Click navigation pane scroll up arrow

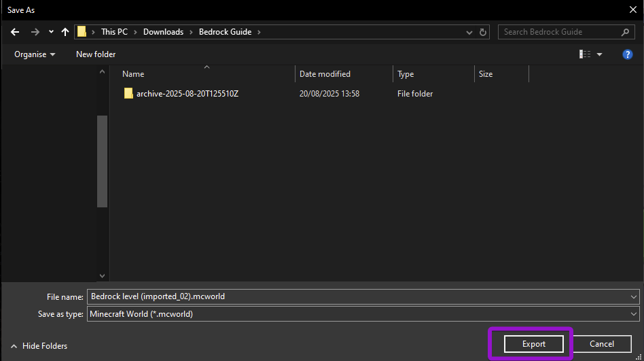(103, 71)
